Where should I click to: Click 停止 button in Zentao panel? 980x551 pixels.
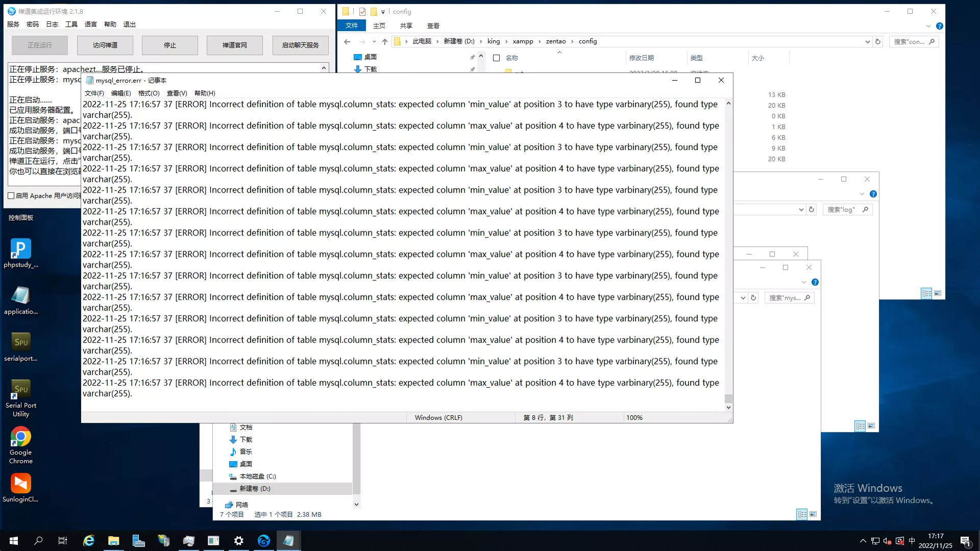coord(170,45)
